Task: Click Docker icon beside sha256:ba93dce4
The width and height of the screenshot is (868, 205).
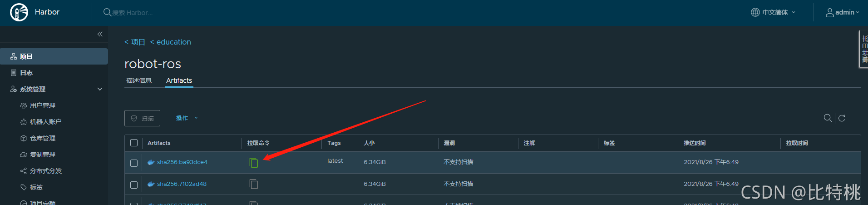Action: (x=151, y=162)
